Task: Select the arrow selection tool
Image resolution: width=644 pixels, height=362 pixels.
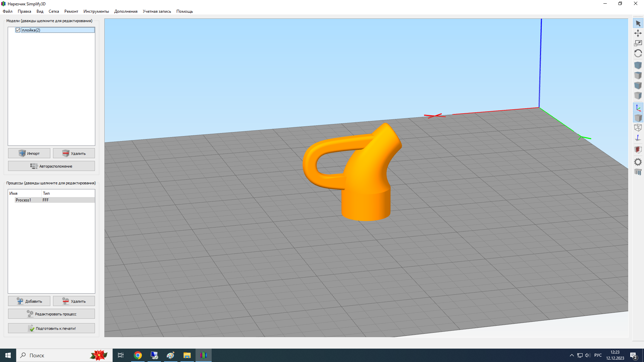Action: pos(638,23)
